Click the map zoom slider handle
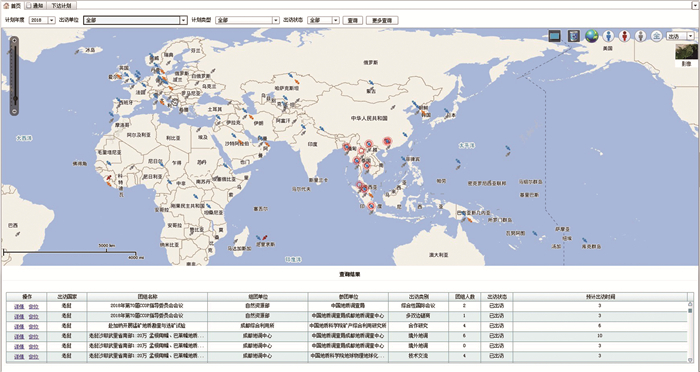This screenshot has width=700, height=372. tap(15, 99)
